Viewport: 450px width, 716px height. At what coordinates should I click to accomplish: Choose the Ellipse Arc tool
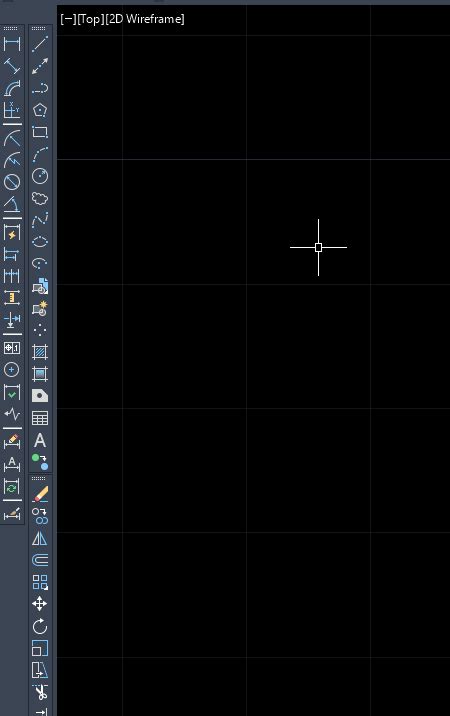[40, 263]
